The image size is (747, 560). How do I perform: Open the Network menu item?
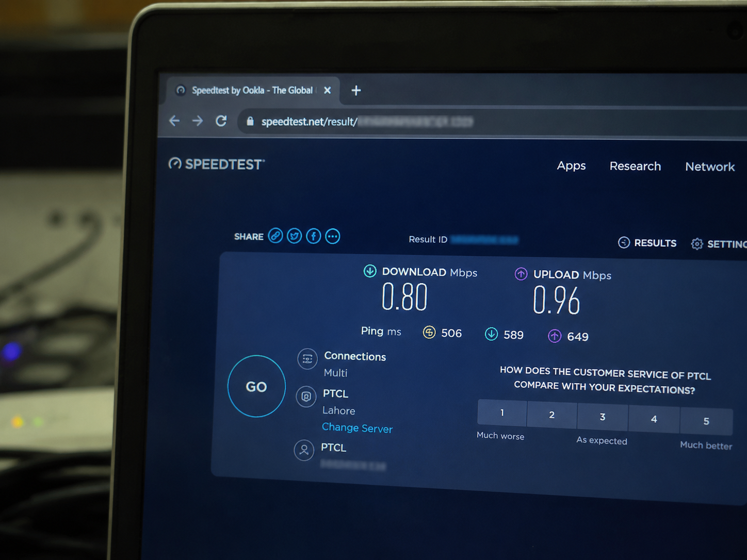(710, 167)
